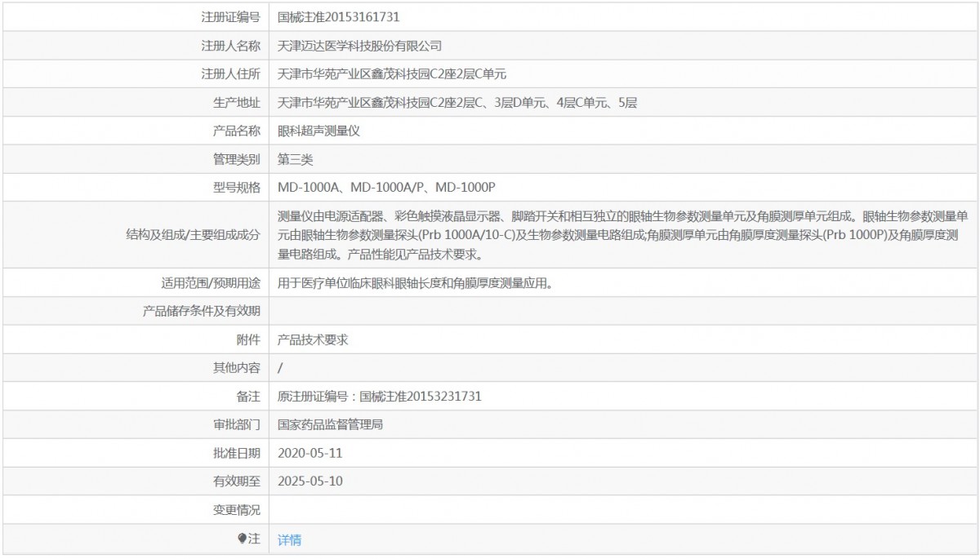980x559 pixels.
Task: Select registrant address ending in C2座2层C单元
Action: coord(392,74)
